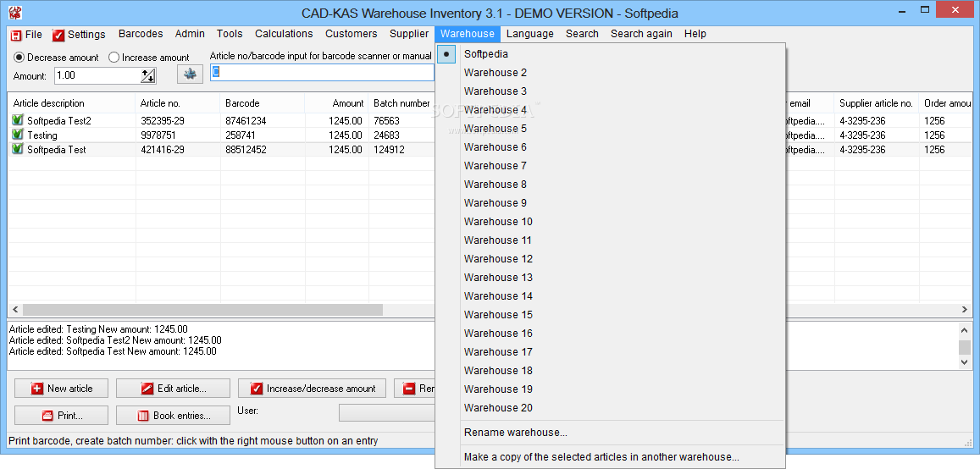Open the Tools menu
The height and width of the screenshot is (469, 980).
230,34
